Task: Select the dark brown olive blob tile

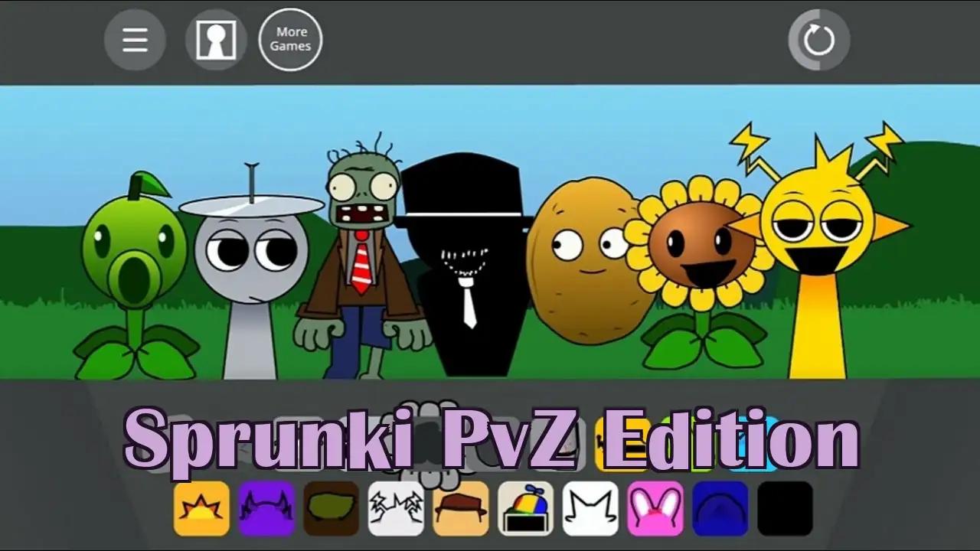Action: (331, 508)
